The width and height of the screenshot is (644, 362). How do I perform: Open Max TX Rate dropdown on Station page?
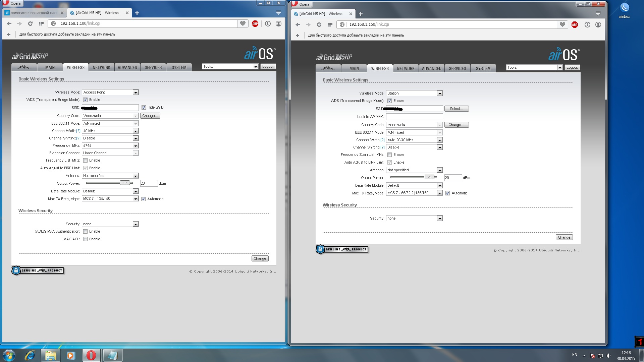[414, 193]
